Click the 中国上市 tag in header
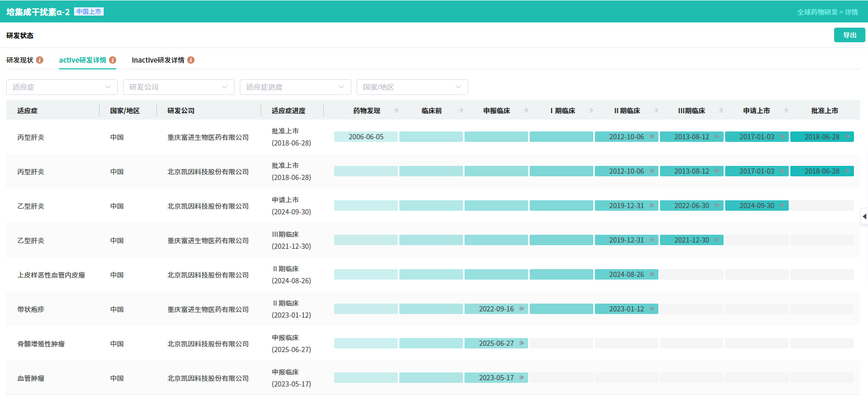Viewport: 868px width, 398px height. pyautogui.click(x=89, y=11)
